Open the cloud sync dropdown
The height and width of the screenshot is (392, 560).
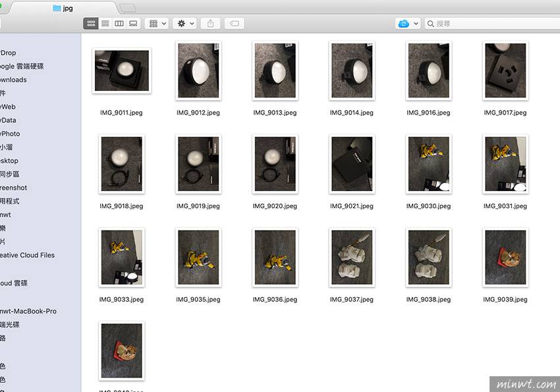[408, 24]
